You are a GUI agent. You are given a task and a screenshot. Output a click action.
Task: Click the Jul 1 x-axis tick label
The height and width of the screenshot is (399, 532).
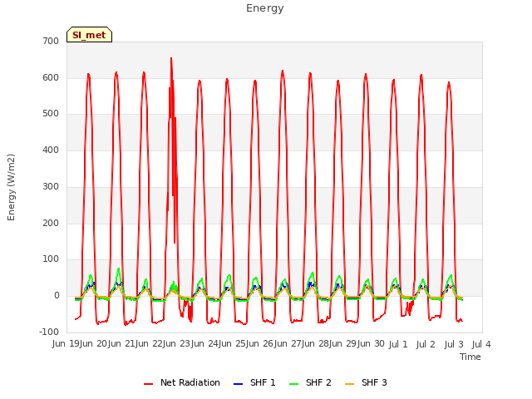tap(398, 344)
